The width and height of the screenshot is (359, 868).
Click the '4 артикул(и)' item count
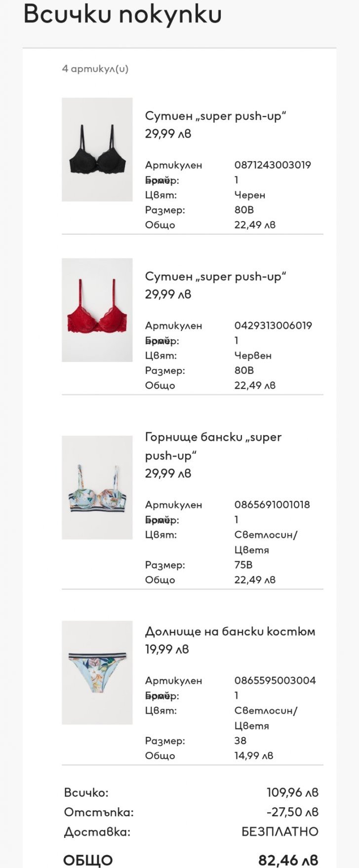[x=95, y=69]
